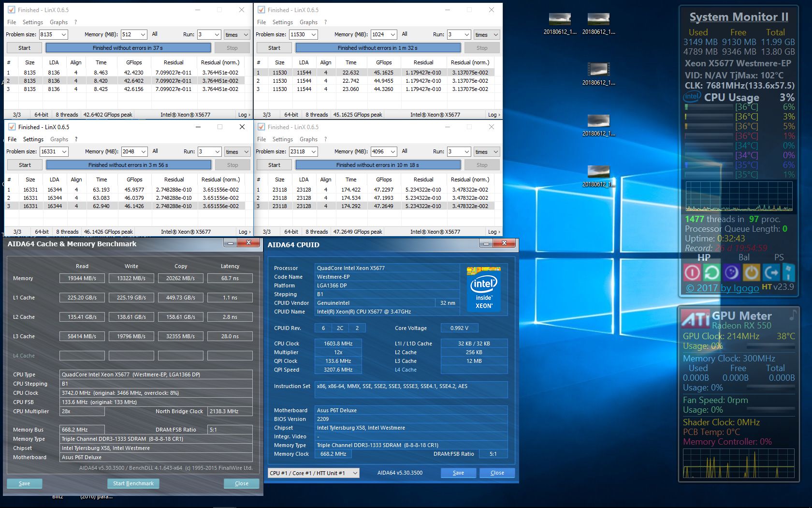
Task: Click the L3 Cache latency value 28.0 ns
Action: pyautogui.click(x=230, y=336)
